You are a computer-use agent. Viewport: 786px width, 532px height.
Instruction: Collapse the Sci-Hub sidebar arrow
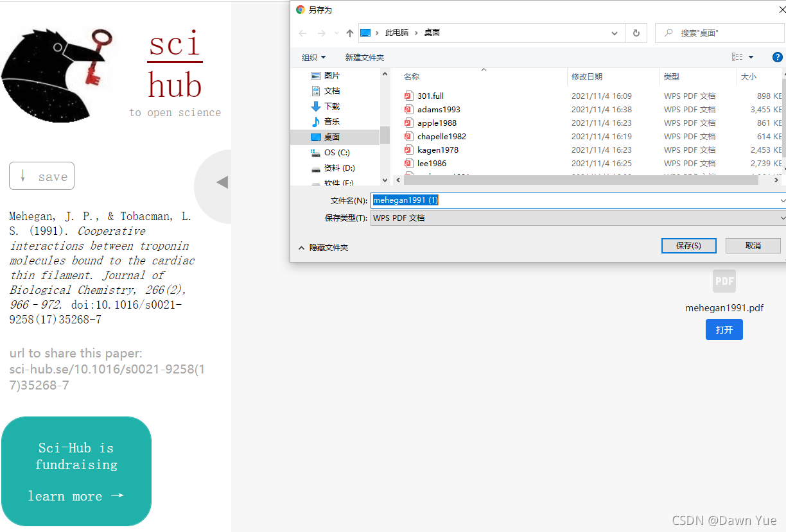222,182
